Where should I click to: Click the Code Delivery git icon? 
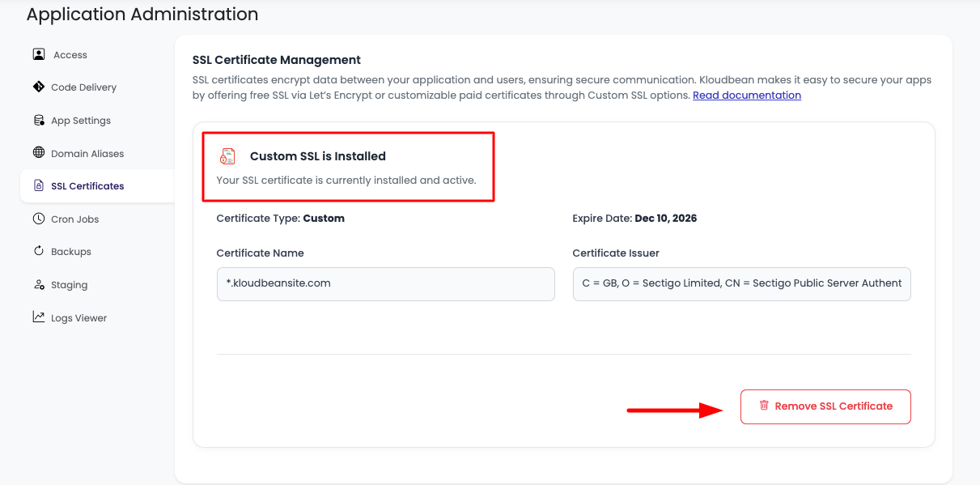click(39, 87)
